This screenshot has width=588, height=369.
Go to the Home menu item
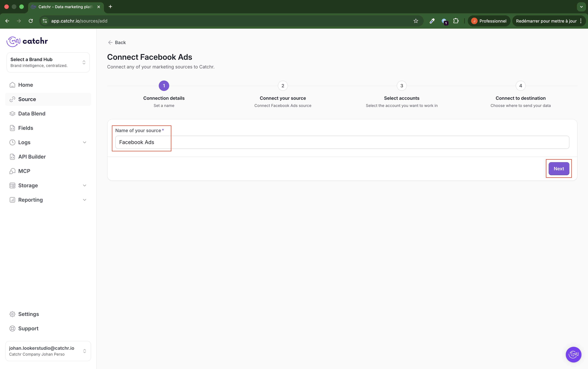[x=26, y=85]
